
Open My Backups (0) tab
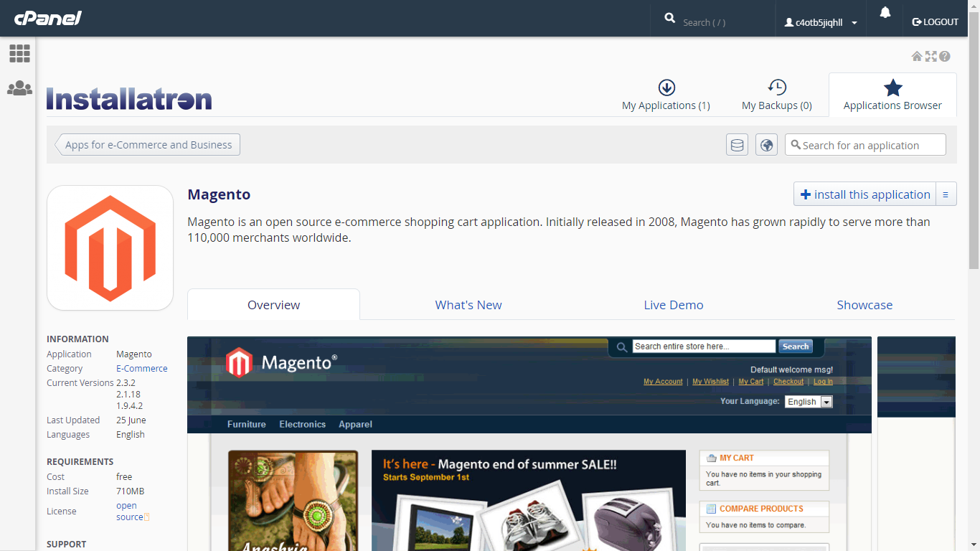tap(777, 95)
